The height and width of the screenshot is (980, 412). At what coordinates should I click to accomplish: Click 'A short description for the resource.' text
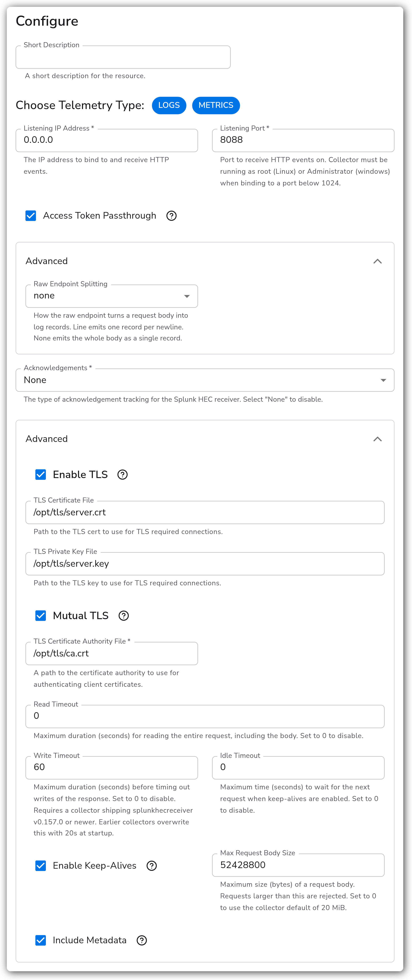point(85,76)
